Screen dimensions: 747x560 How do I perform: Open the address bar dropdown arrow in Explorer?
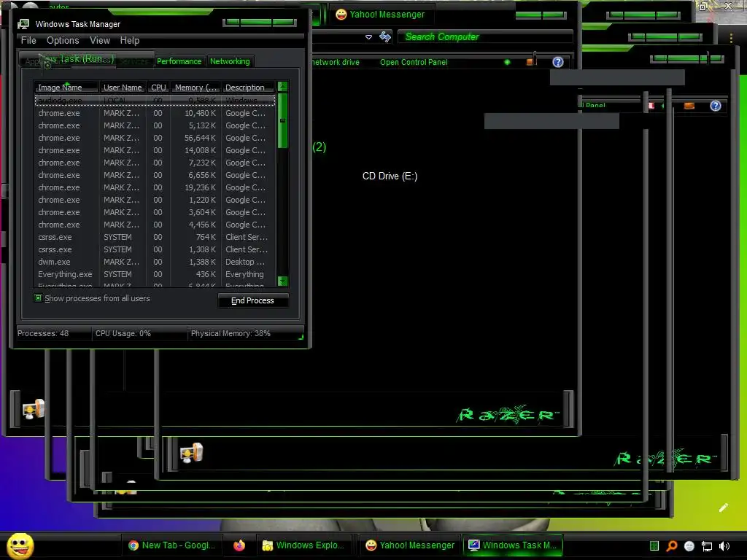tap(368, 37)
